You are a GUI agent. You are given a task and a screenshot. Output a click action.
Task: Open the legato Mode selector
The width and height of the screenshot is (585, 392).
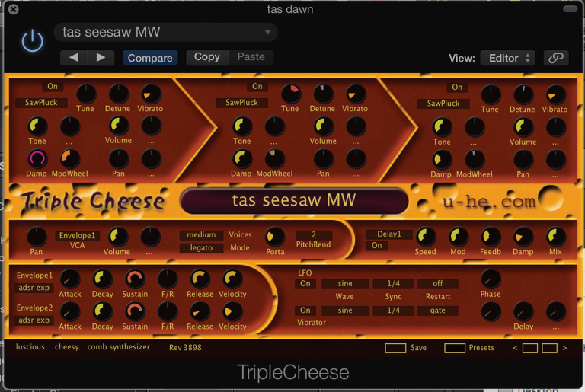point(201,248)
